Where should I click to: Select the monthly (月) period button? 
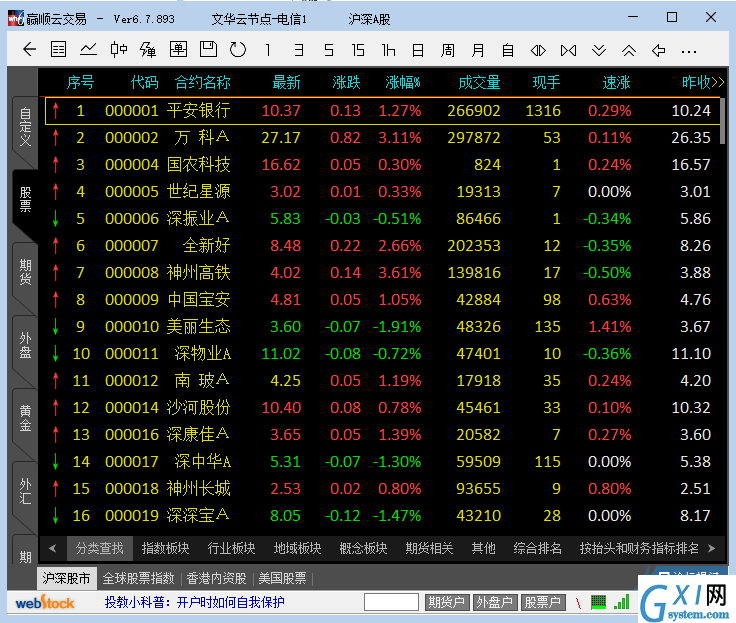478,50
